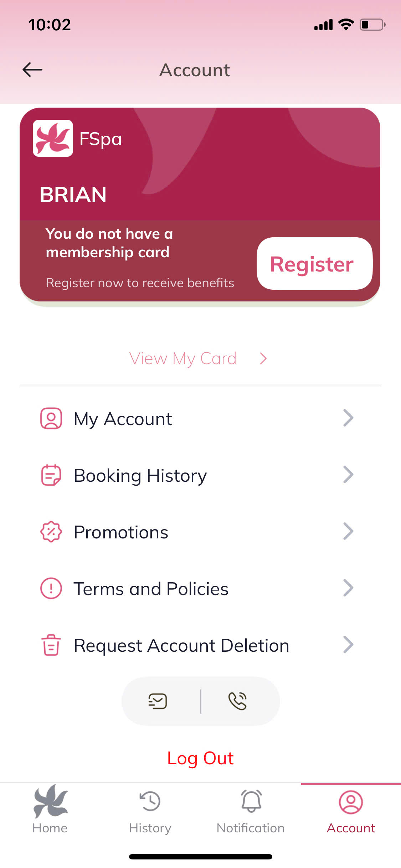This screenshot has width=401, height=868.
Task: Open Promotions via right chevron
Action: point(348,532)
